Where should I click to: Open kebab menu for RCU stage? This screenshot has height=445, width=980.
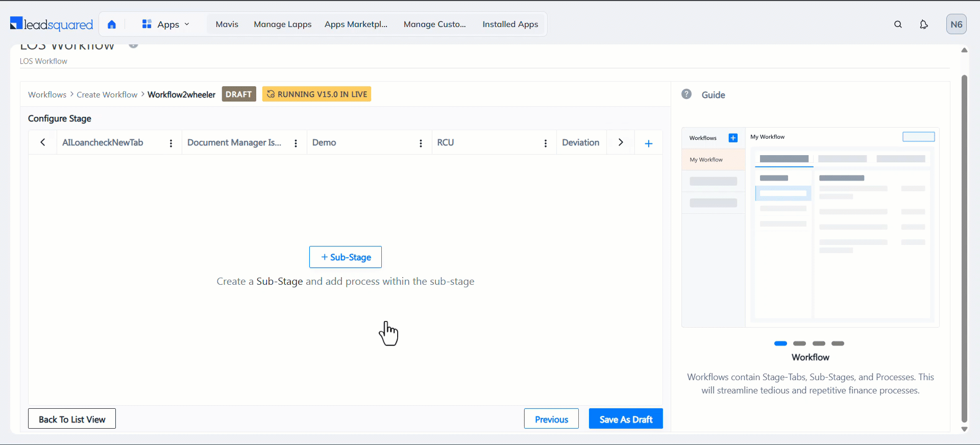(545, 143)
